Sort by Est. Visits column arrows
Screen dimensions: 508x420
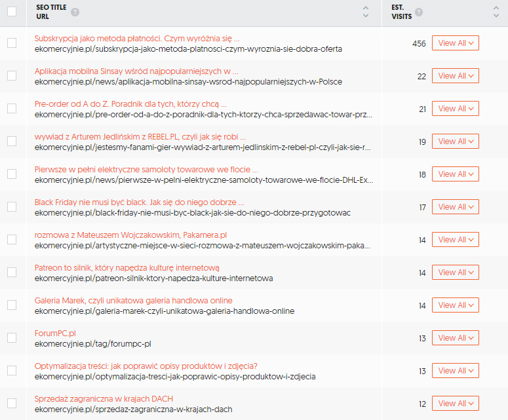click(x=496, y=12)
